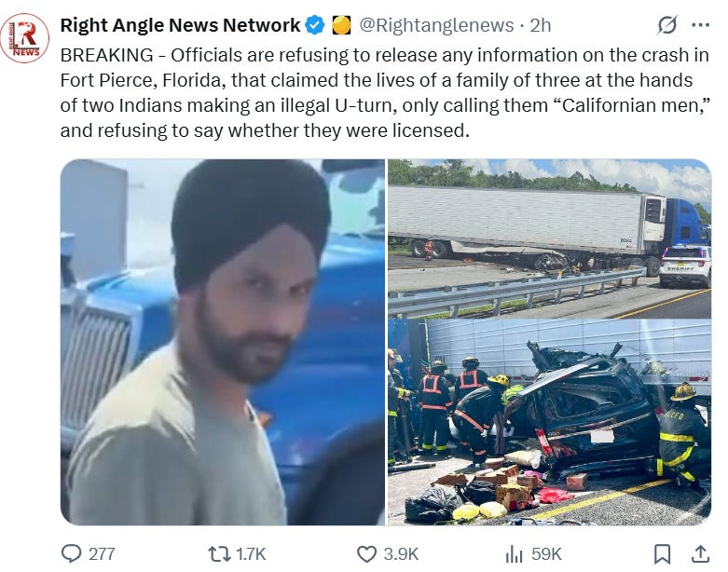
Task: Click the 277 replies count
Action: pyautogui.click(x=102, y=554)
